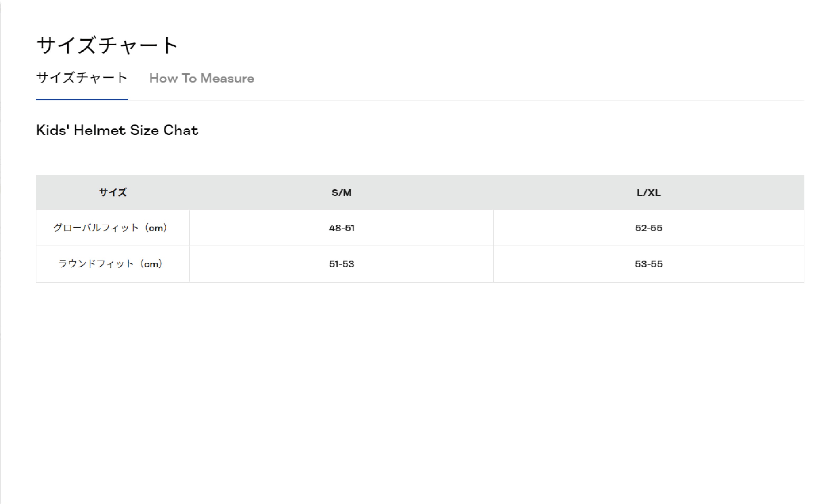
Task: Click the blue underline of active tab
Action: pyautogui.click(x=82, y=99)
